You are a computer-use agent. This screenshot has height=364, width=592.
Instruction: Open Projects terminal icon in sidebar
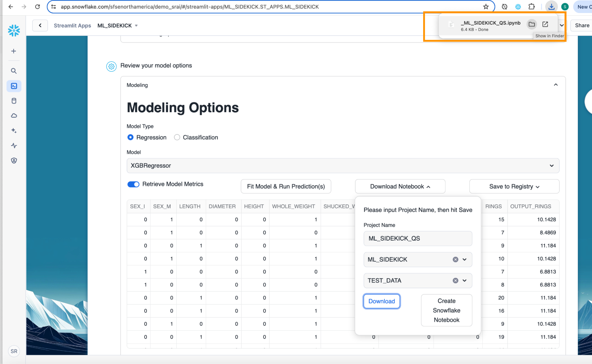(x=14, y=86)
